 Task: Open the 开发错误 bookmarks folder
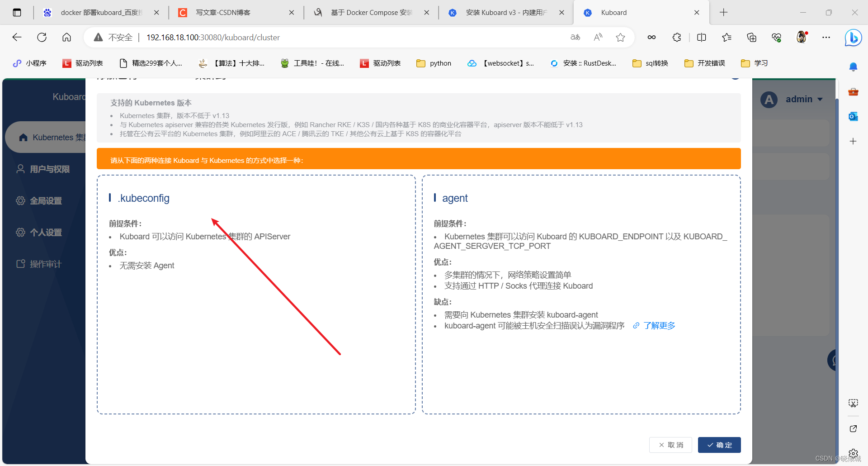(x=705, y=63)
